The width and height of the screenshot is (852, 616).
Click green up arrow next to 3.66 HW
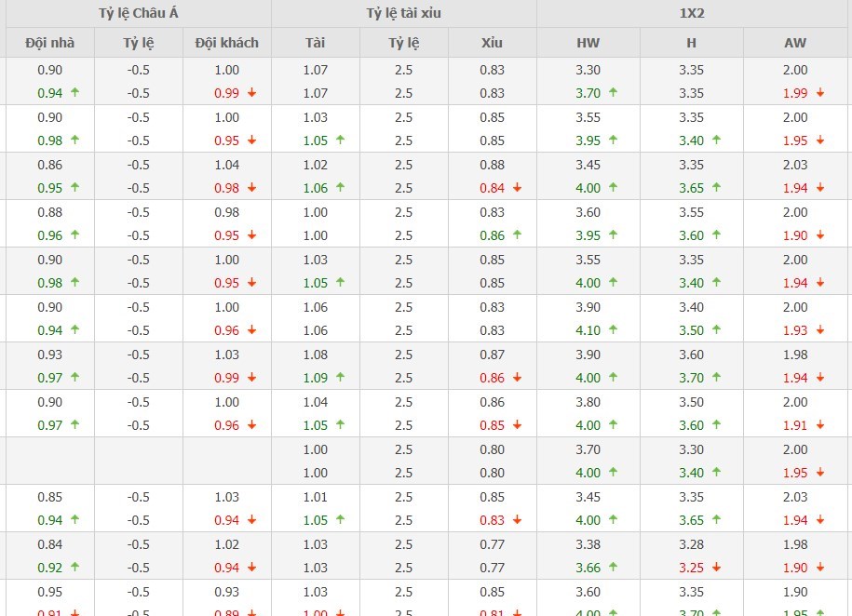(614, 568)
